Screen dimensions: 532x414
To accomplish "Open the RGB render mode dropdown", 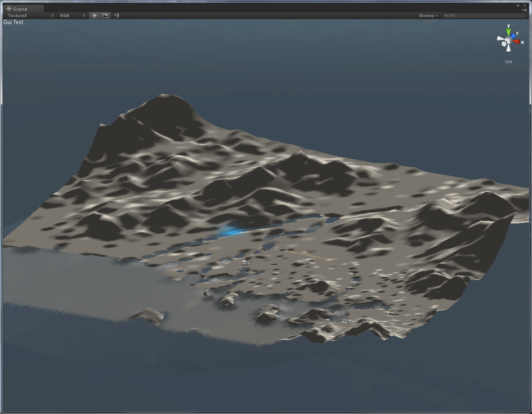I will tap(72, 15).
